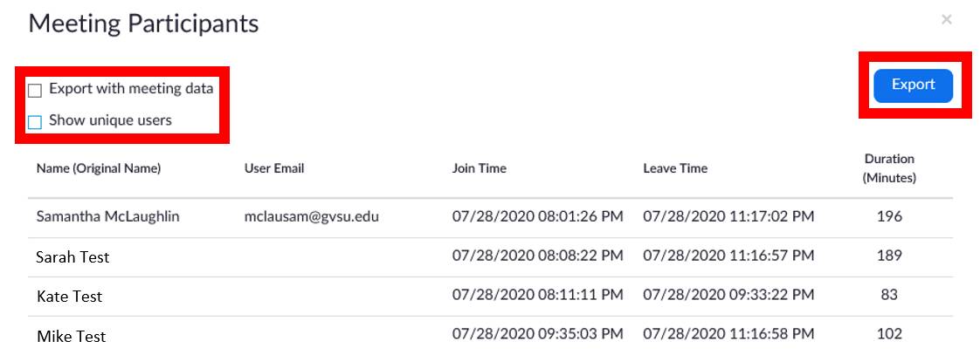The width and height of the screenshot is (980, 355).
Task: Click the blue Export button
Action: [x=913, y=85]
